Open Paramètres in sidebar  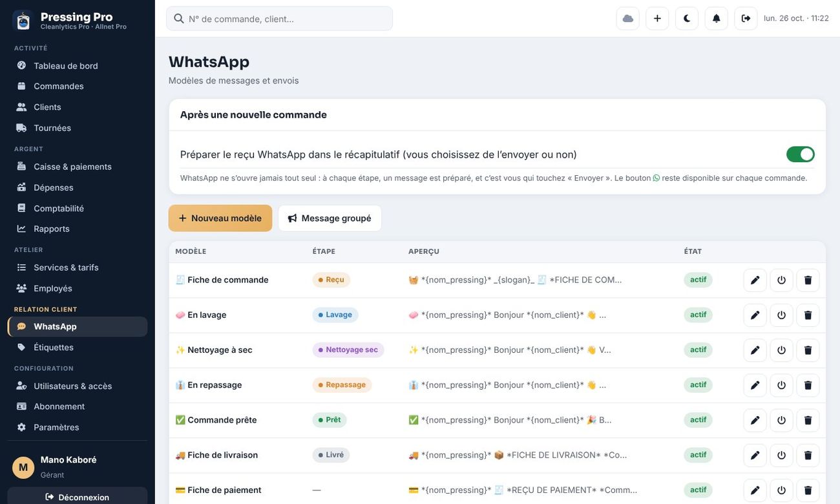[x=78, y=427]
